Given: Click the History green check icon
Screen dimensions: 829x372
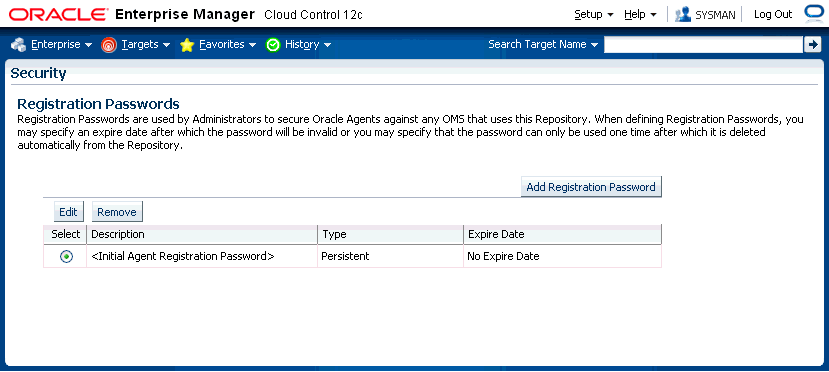Looking at the screenshot, I should coord(273,45).
